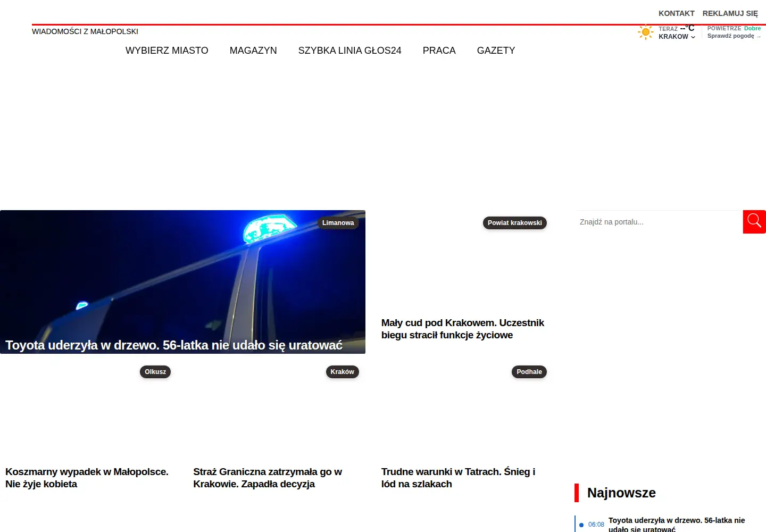Open 'Straż Graniczna zatrzymała go' article
This screenshot has width=766, height=532.
268,478
